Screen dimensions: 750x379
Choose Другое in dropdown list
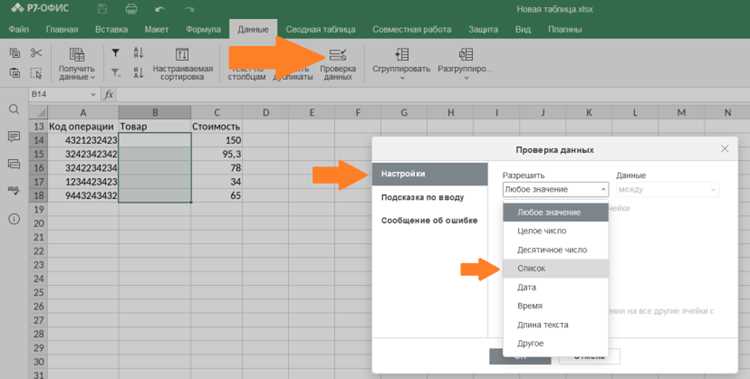coord(555,343)
